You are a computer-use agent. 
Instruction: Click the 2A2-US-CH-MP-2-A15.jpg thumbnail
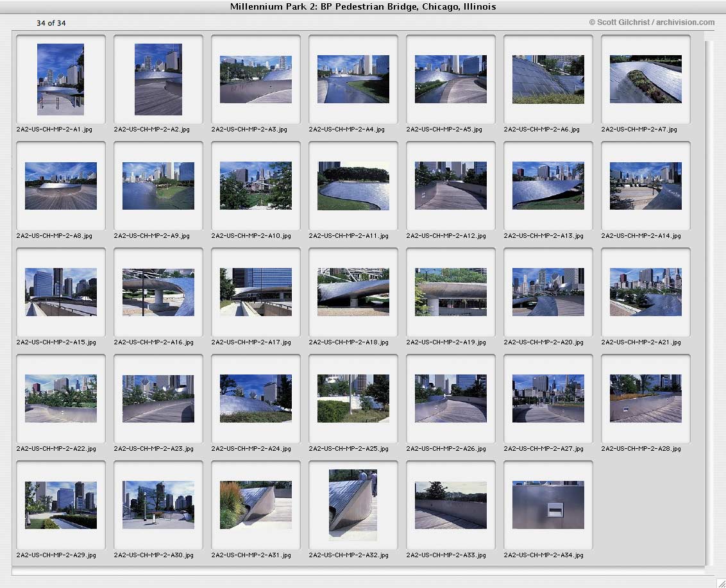point(61,292)
